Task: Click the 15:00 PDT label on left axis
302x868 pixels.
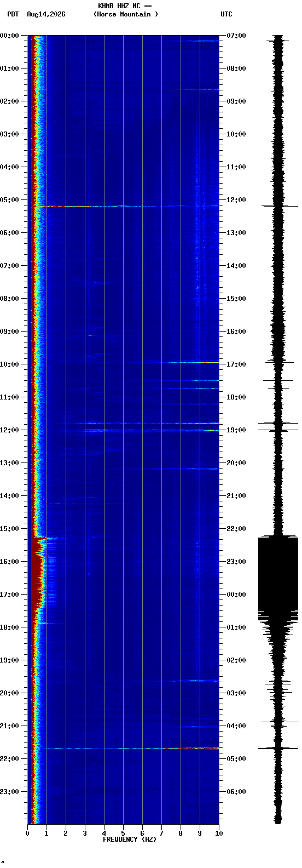Action: pos(10,529)
